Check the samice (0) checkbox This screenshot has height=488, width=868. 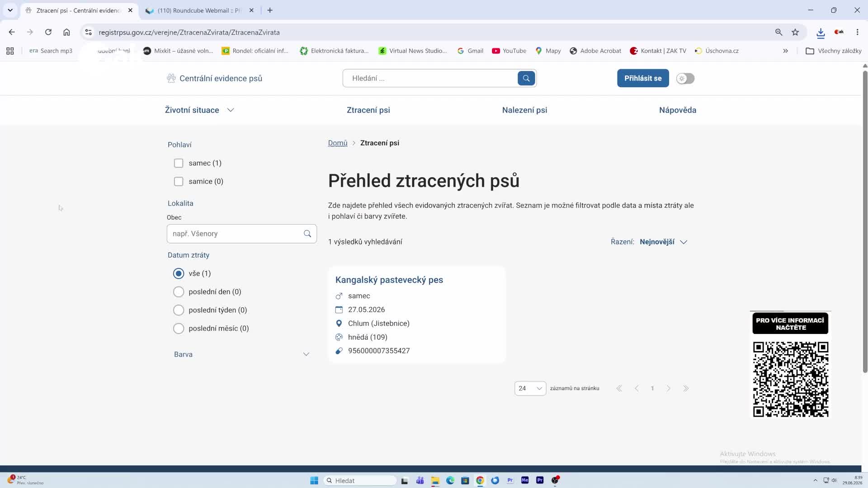[x=179, y=182]
